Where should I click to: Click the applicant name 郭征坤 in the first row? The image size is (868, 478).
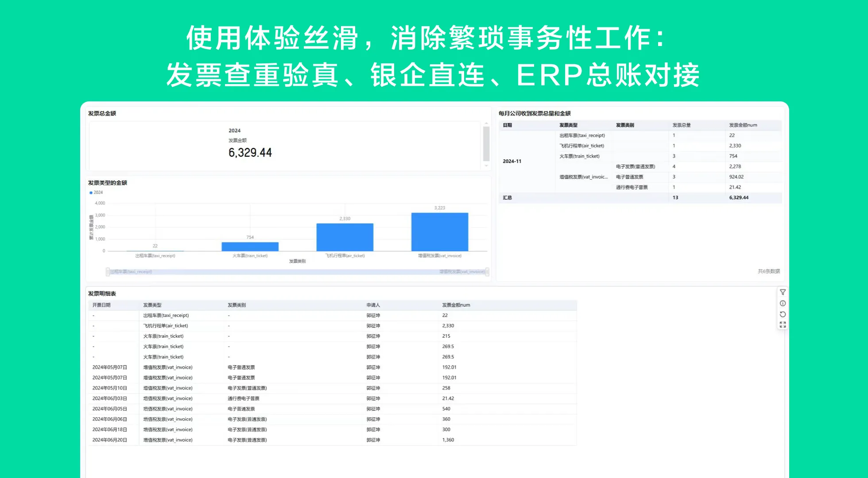(x=373, y=315)
